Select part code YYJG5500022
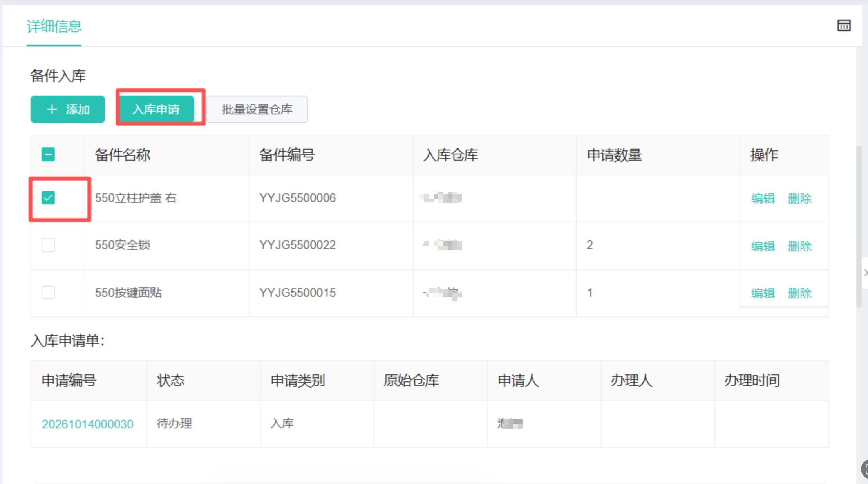This screenshot has width=868, height=484. (298, 245)
